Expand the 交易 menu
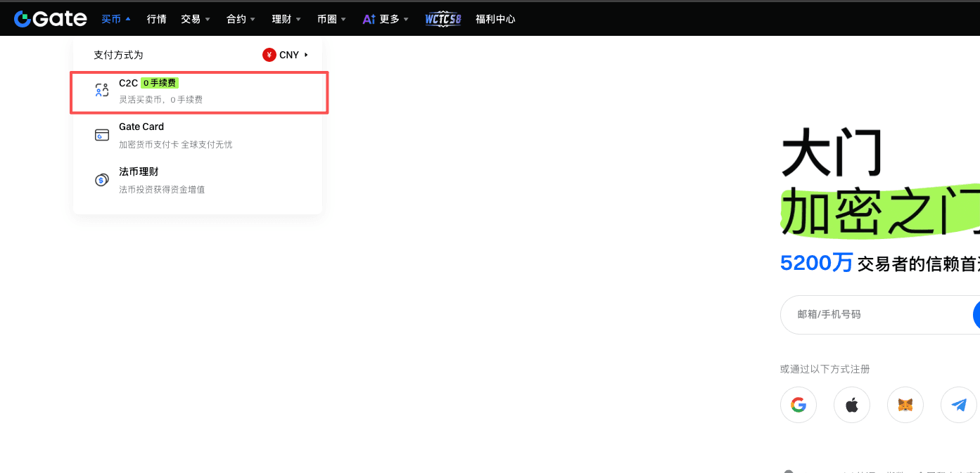980x473 pixels. pyautogui.click(x=196, y=19)
